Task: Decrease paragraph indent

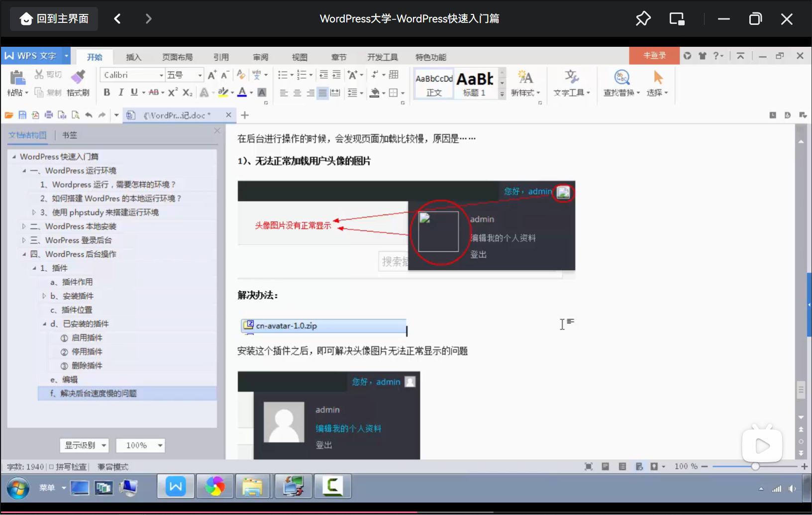Action: [323, 75]
